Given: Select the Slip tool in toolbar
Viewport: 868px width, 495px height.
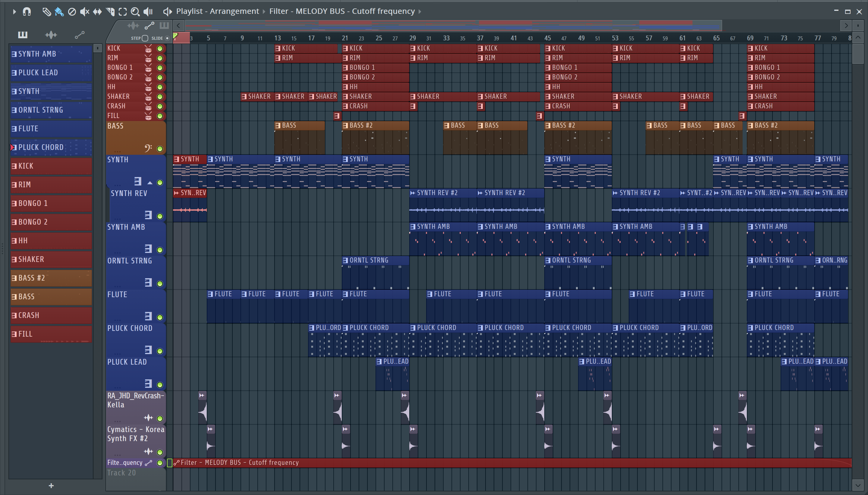Looking at the screenshot, I should (x=97, y=11).
